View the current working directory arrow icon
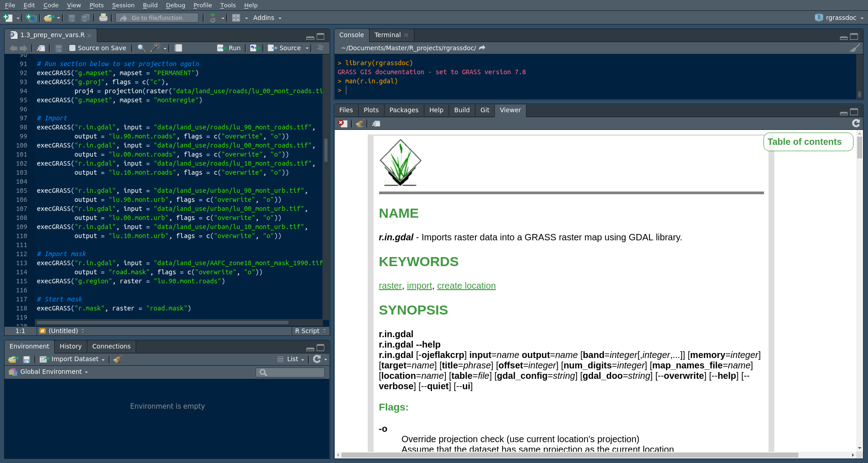Viewport: 868px width, 463px height. pyautogui.click(x=482, y=48)
